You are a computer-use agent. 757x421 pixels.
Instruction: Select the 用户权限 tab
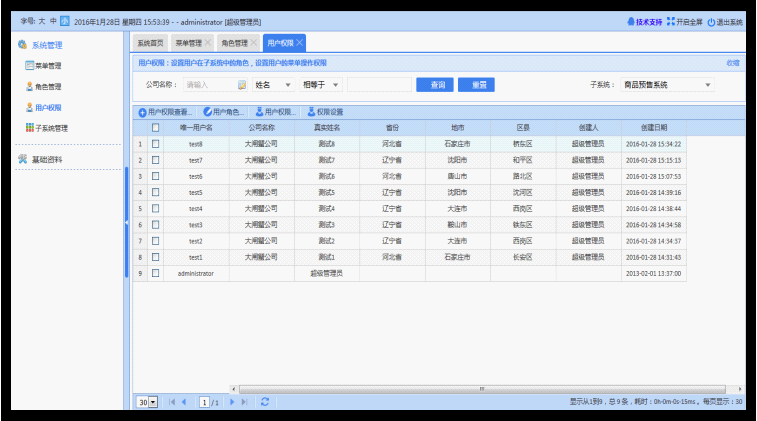(x=280, y=43)
